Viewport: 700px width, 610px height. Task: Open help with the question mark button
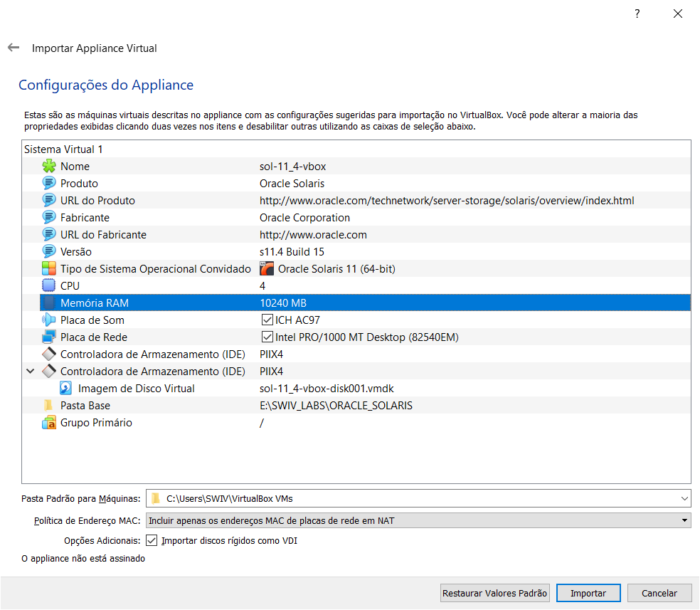pos(637,14)
